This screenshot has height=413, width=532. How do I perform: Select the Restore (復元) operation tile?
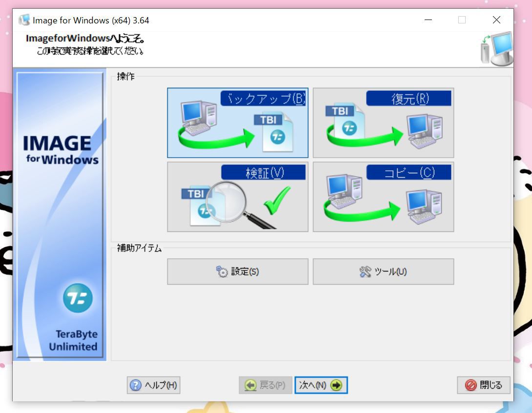pyautogui.click(x=383, y=123)
